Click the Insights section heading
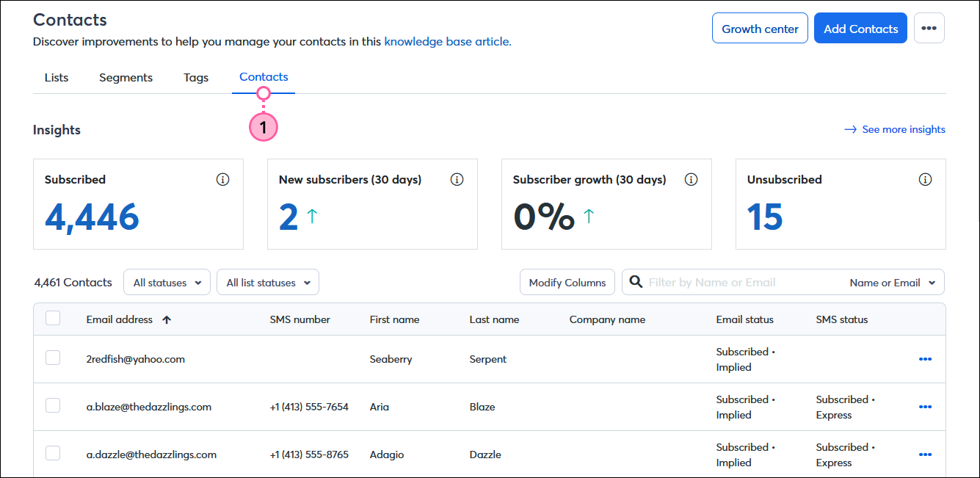 pyautogui.click(x=57, y=130)
